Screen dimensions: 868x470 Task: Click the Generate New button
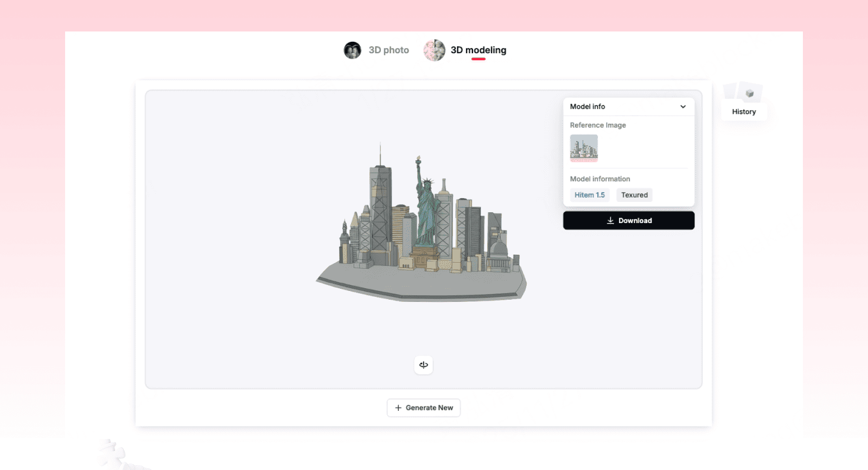pos(424,408)
